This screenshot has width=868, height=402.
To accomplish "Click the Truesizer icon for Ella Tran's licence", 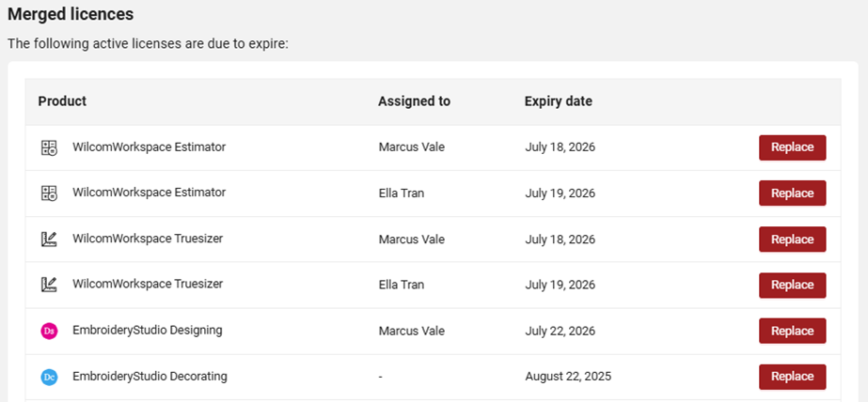I will [x=49, y=285].
